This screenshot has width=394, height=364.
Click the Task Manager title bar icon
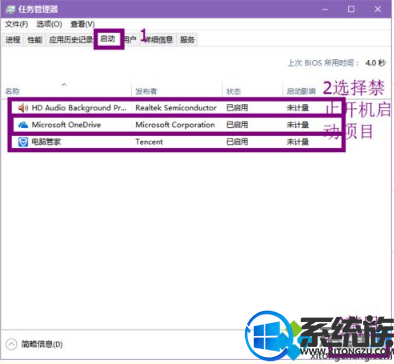(x=11, y=9)
